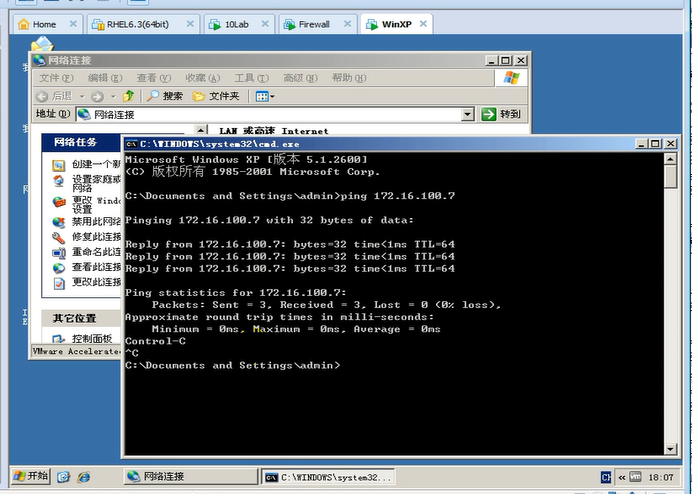
Task: Click the rename connection icon
Action: 59,253
